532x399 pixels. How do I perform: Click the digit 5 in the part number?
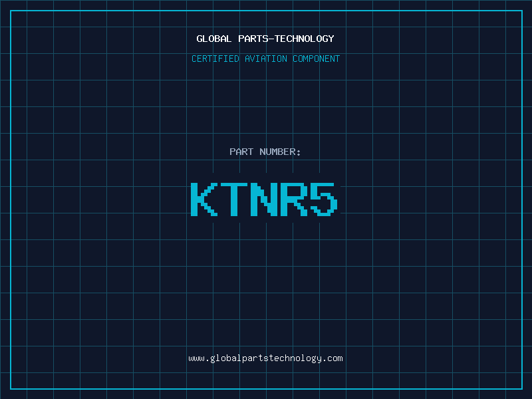[325, 199]
